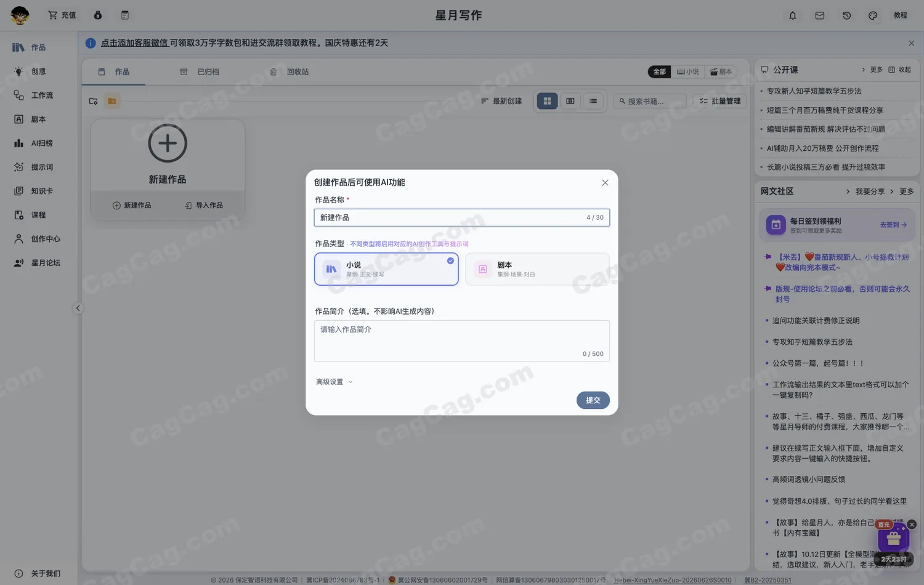
Task: Open the 最新创建 sort dropdown
Action: pyautogui.click(x=501, y=101)
